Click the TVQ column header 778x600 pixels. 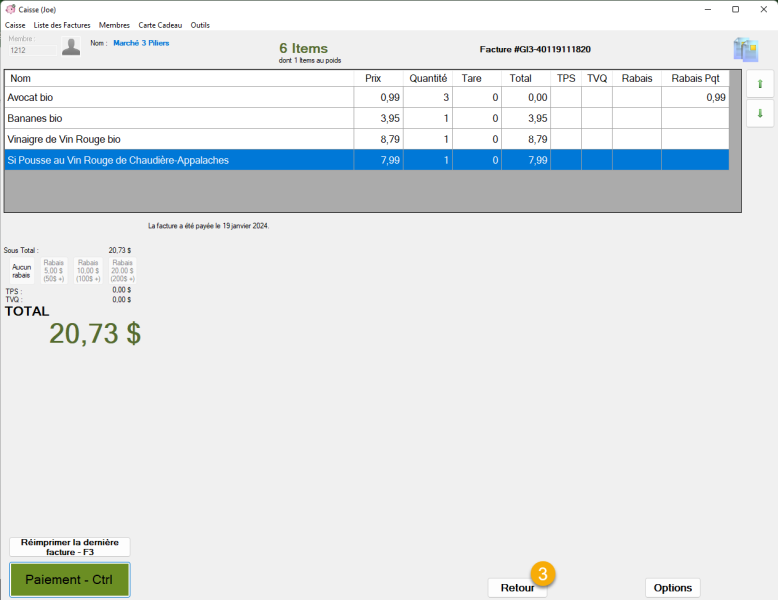pyautogui.click(x=597, y=78)
